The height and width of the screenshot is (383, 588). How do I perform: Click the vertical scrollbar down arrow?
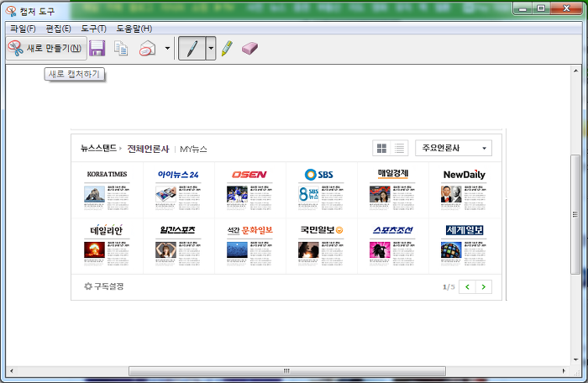coord(576,359)
